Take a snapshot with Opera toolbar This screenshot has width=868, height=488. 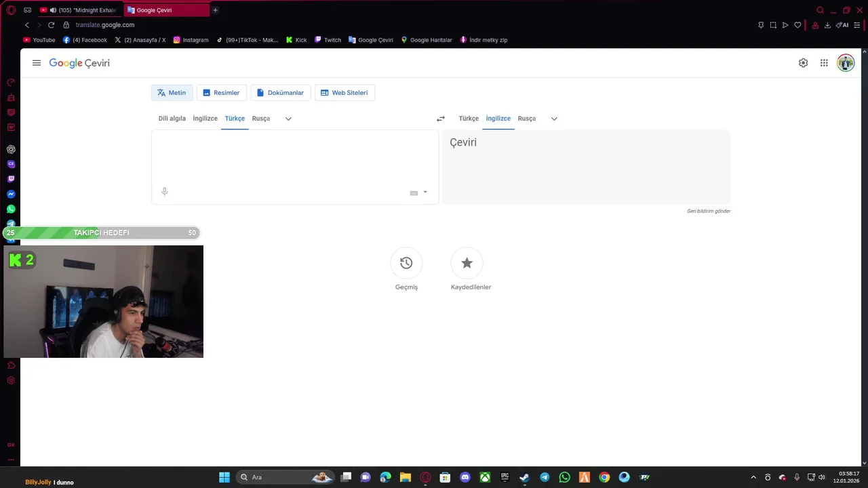(x=773, y=25)
